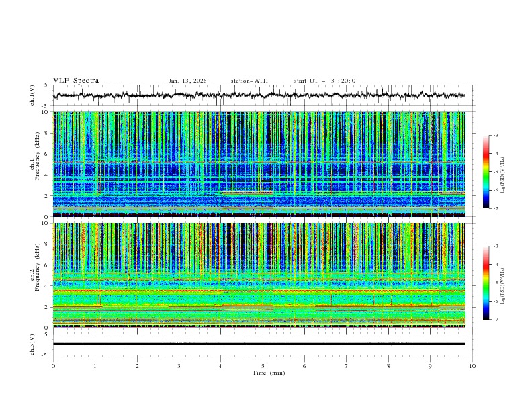Click the 10 minute tick on time axis

(472, 366)
